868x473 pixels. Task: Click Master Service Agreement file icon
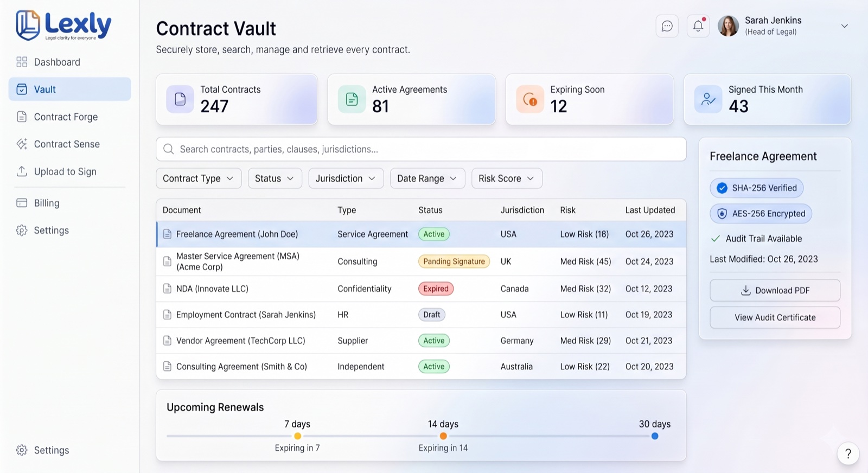click(168, 261)
